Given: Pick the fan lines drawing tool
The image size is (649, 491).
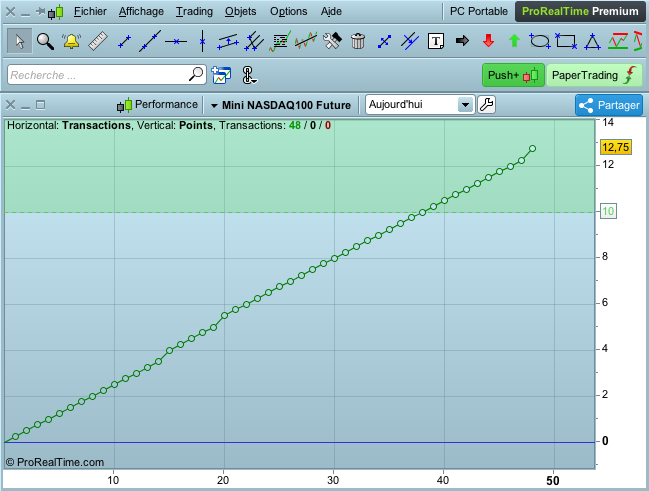Looking at the screenshot, I should click(x=254, y=41).
